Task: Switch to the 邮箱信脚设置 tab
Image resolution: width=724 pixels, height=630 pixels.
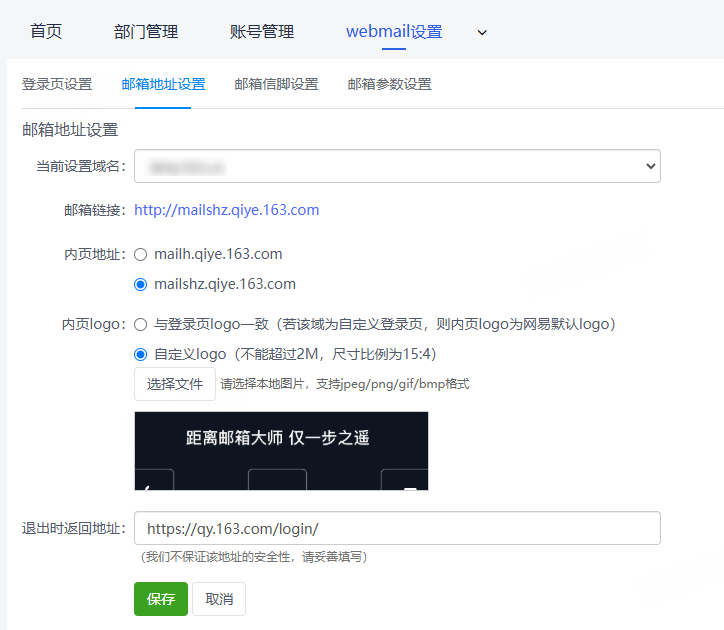Action: point(277,84)
